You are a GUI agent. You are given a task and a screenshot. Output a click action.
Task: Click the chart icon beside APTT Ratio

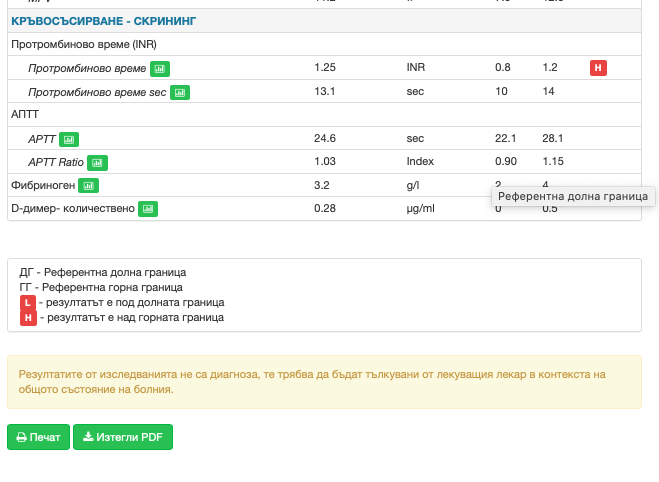tap(97, 162)
